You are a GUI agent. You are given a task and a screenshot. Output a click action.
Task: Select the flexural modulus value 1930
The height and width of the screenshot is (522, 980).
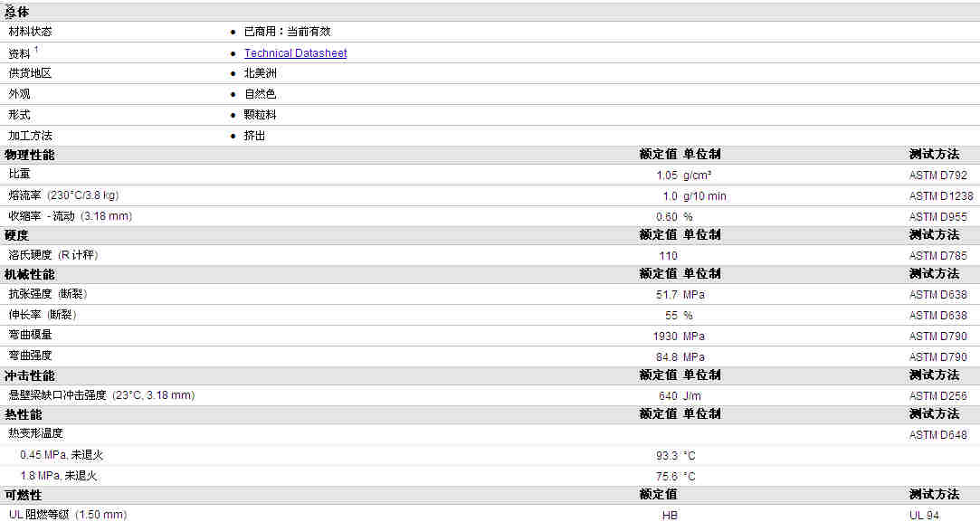pos(665,337)
